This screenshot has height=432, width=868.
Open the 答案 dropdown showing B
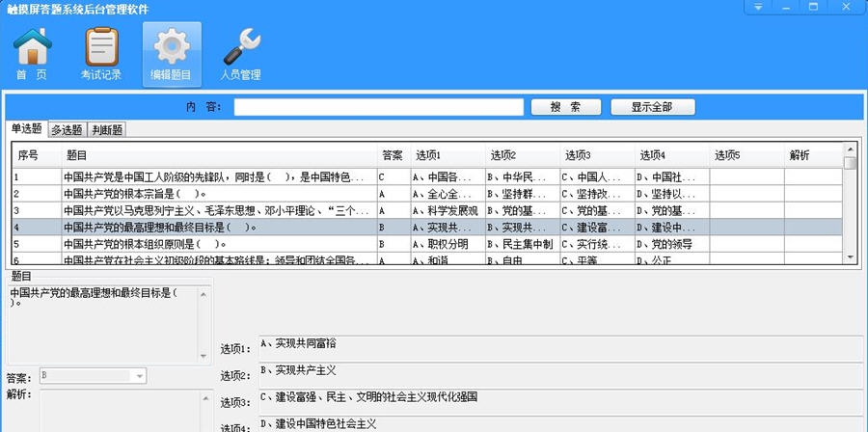(x=93, y=376)
